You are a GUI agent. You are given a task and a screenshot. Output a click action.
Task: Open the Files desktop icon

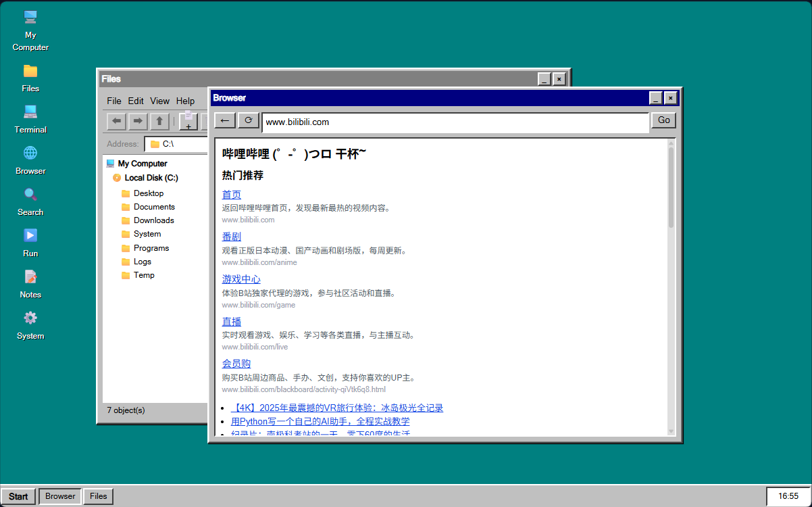coord(30,78)
